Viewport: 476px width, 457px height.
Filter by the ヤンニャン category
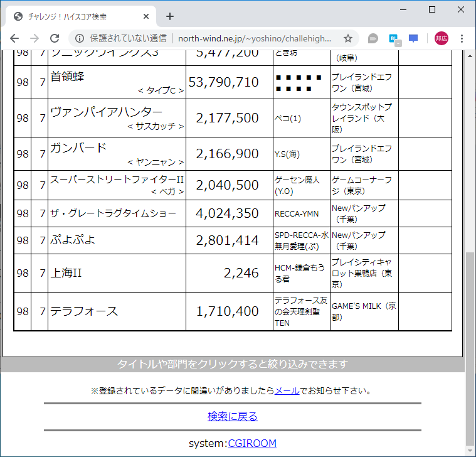point(156,162)
